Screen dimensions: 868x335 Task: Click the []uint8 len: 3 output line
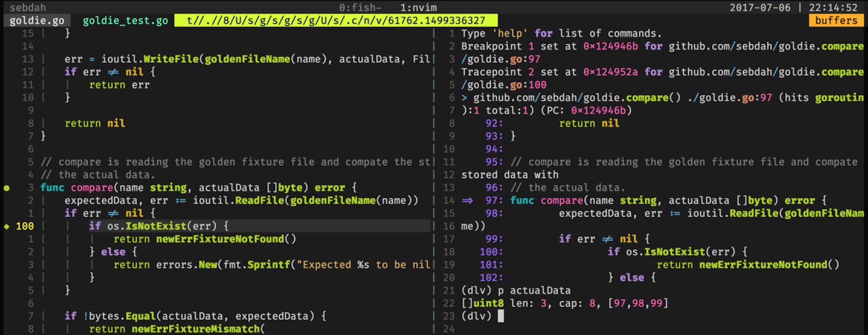coord(564,303)
